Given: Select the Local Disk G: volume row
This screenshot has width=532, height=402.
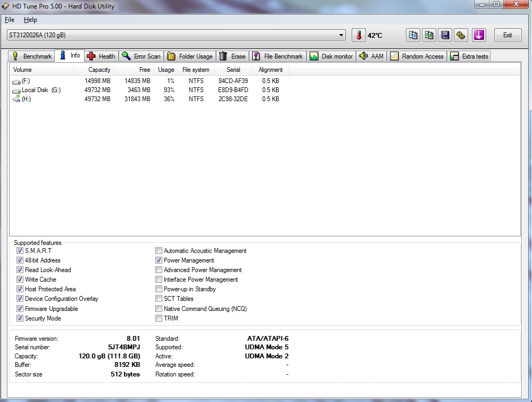Looking at the screenshot, I should [x=146, y=90].
